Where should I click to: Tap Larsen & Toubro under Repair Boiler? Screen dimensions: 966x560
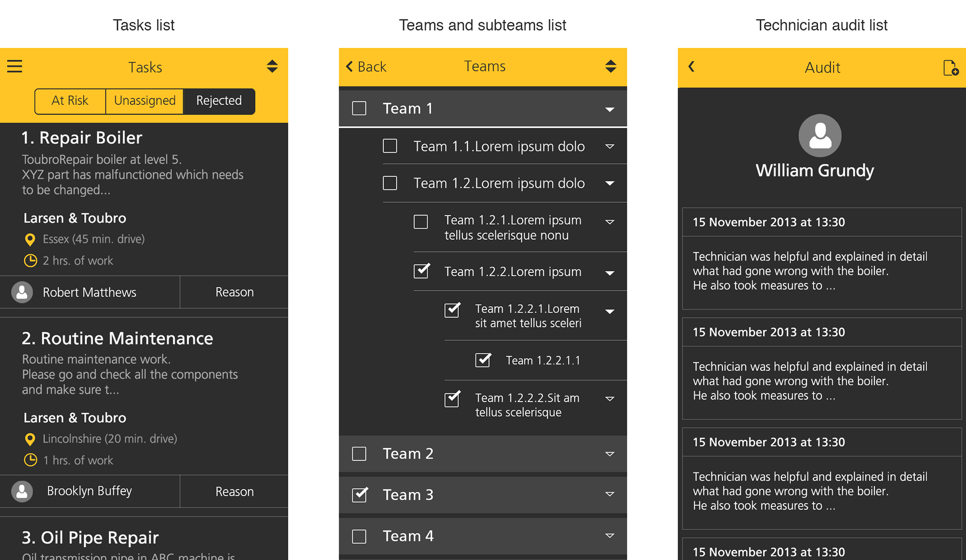click(x=75, y=218)
